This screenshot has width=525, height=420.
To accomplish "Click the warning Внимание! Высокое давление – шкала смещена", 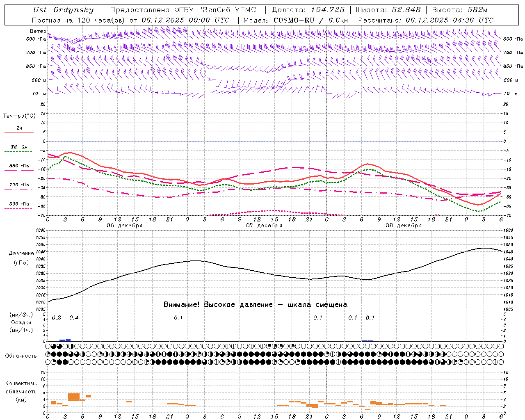I will pyautogui.click(x=256, y=305).
